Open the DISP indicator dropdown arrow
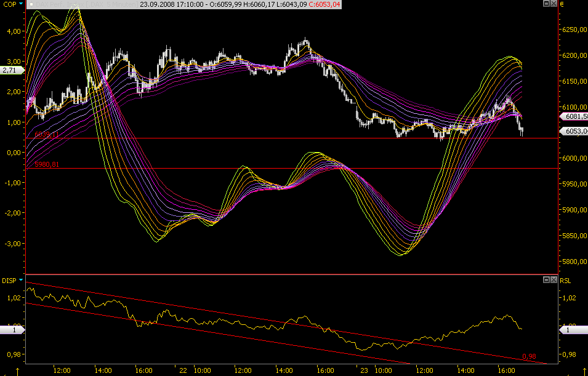The image size is (588, 376). 22,280
